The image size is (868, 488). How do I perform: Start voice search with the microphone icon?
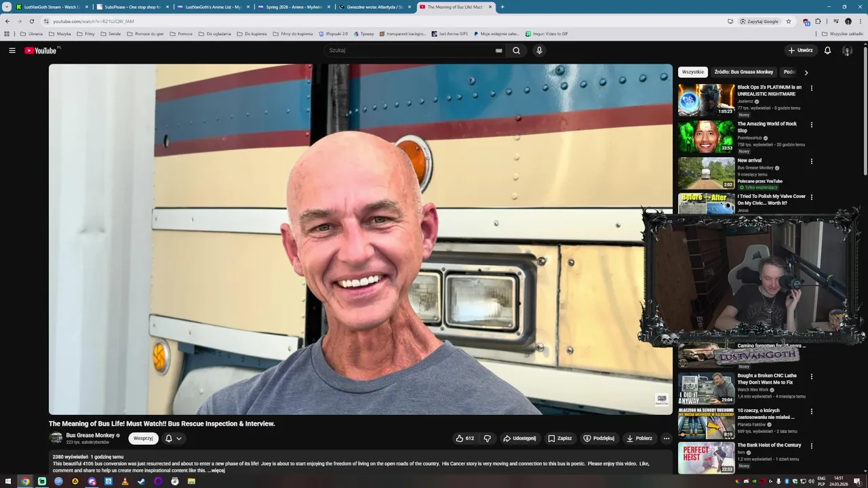click(x=539, y=50)
